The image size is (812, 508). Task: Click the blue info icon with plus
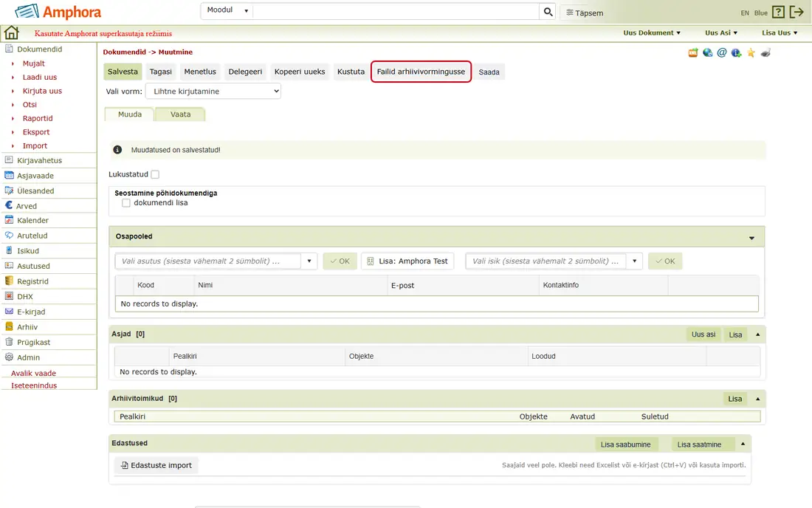[737, 52]
